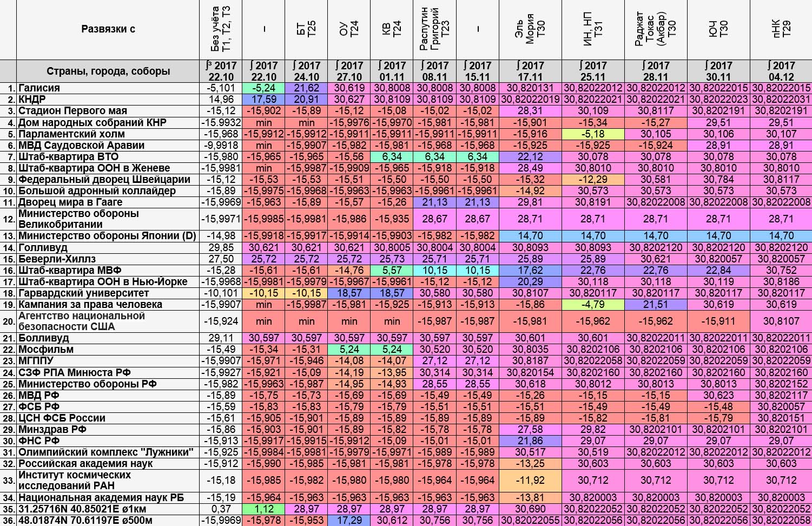Select the '2017 01.11' date header
Image resolution: width=812 pixels, height=526 pixels.
pos(392,71)
